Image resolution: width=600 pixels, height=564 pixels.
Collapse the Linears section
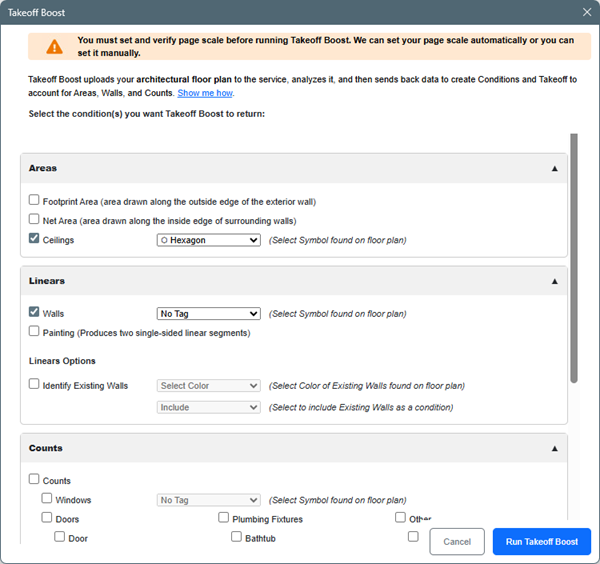[554, 281]
